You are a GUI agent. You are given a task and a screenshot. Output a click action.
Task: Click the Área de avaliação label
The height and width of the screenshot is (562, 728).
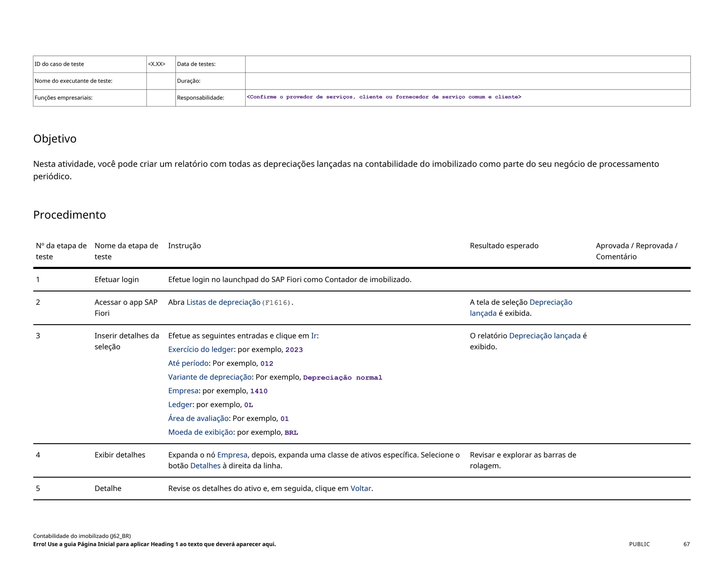pos(198,418)
